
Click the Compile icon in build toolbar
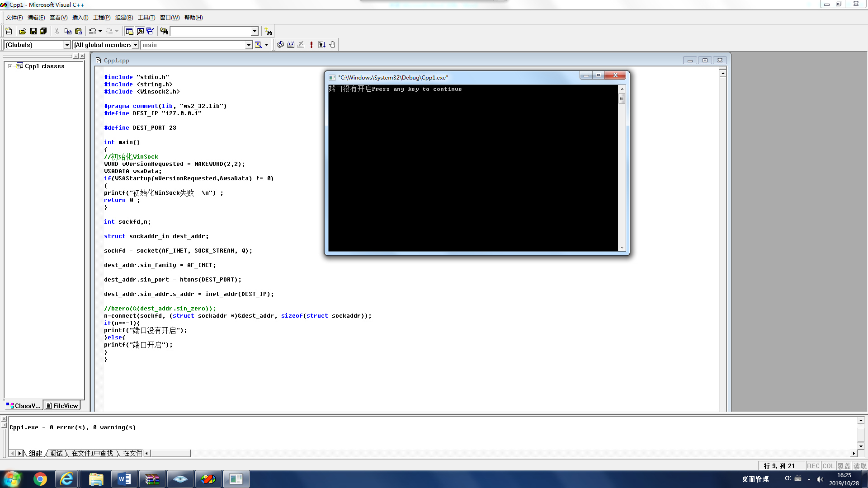[280, 45]
